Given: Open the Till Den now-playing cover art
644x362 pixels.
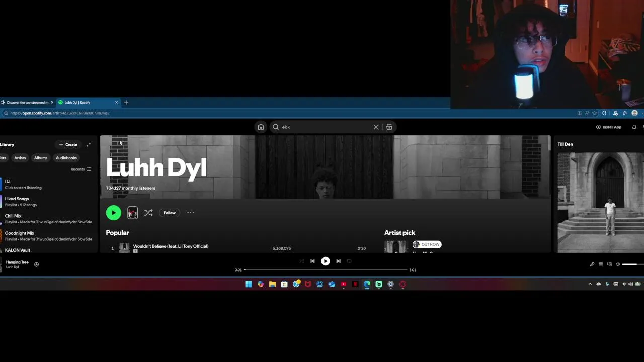Looking at the screenshot, I should (x=600, y=202).
